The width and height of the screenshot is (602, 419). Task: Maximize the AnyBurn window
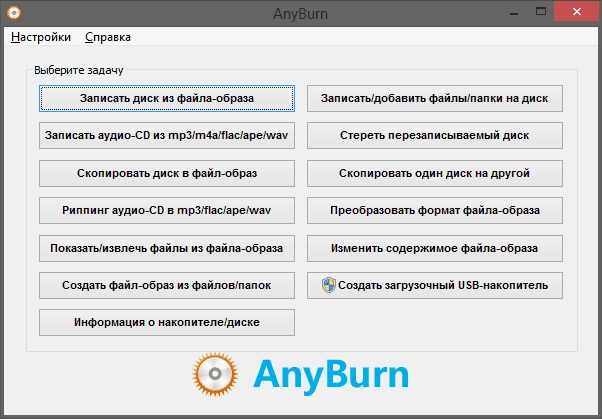541,12
